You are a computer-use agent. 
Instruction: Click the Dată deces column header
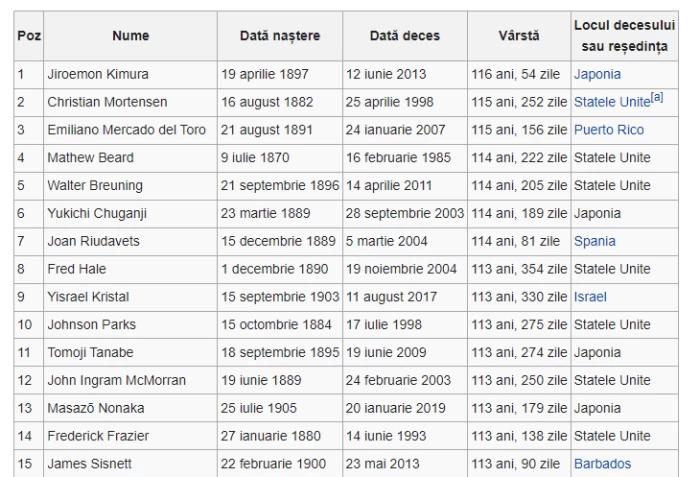coord(405,36)
